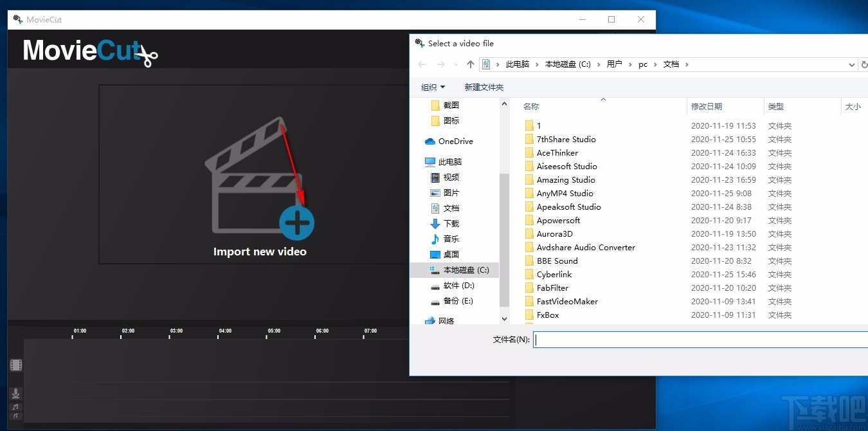Click 本地磁盘 (C:) in address breadcrumb
Viewport: 868px width, 431px height.
[568, 64]
